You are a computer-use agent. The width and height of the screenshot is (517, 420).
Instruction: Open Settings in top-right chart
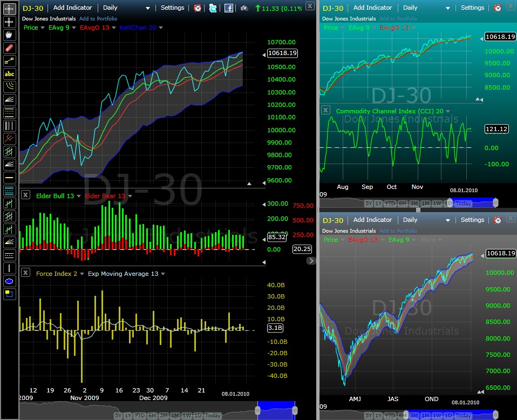pos(473,8)
